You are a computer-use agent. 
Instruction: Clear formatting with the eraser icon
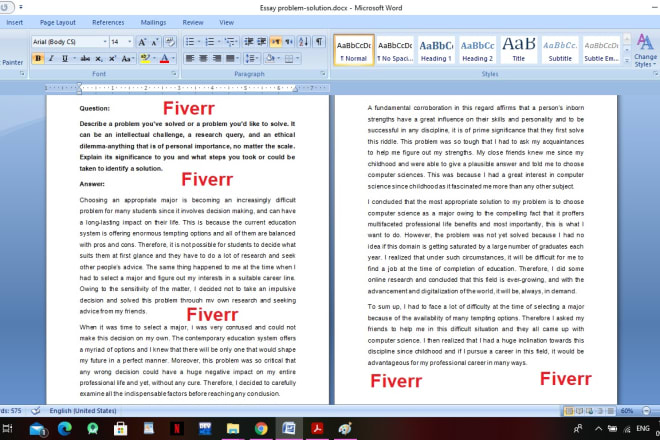point(170,42)
